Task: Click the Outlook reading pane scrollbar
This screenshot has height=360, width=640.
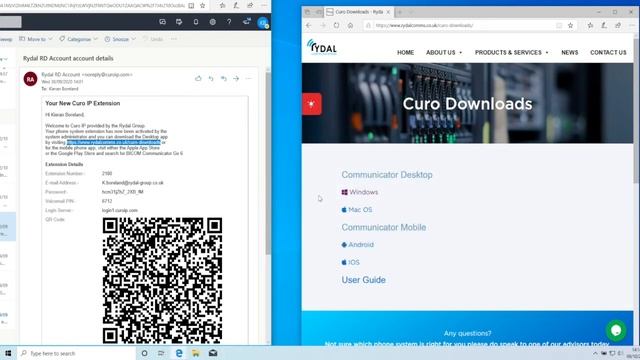Action: click(x=268, y=163)
